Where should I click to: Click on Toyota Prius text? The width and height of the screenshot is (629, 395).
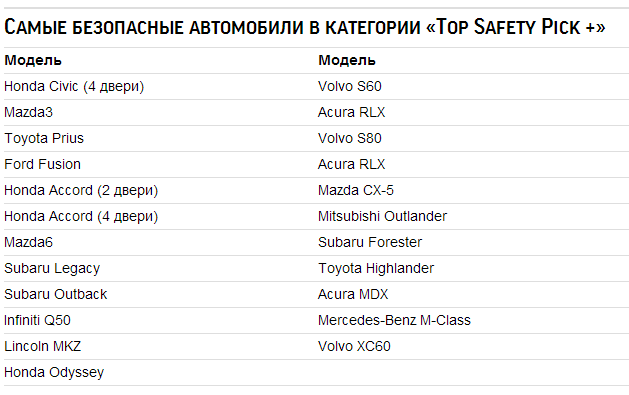click(44, 138)
